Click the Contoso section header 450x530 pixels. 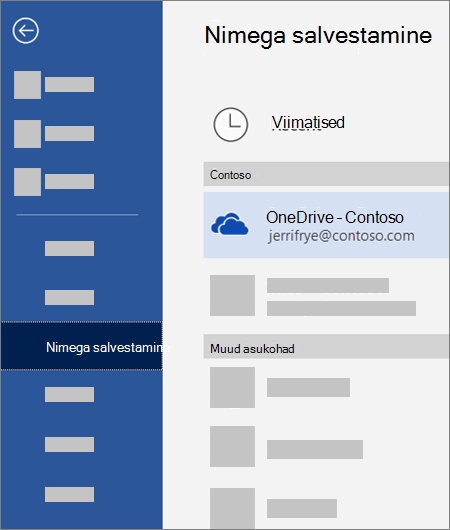(326, 174)
